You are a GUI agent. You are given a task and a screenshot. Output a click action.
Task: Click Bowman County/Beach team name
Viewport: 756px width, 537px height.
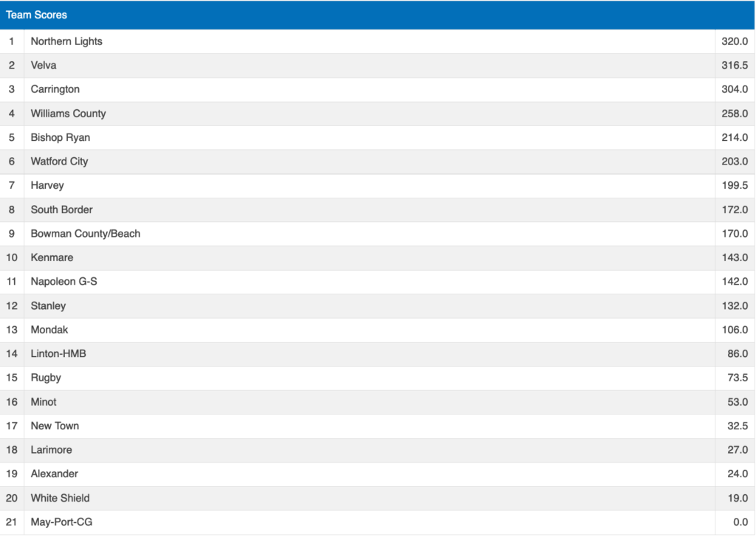coord(86,234)
